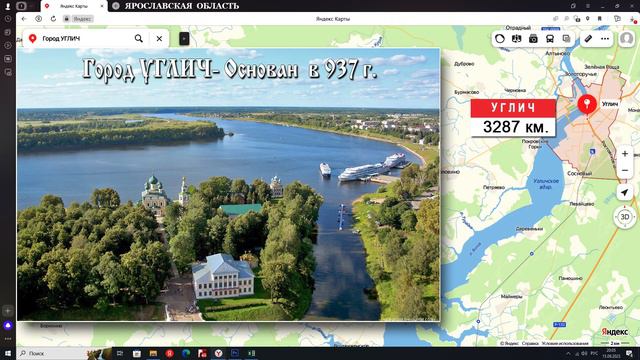Open the map panoramas icon
640x360 pixels.
coord(516,39)
